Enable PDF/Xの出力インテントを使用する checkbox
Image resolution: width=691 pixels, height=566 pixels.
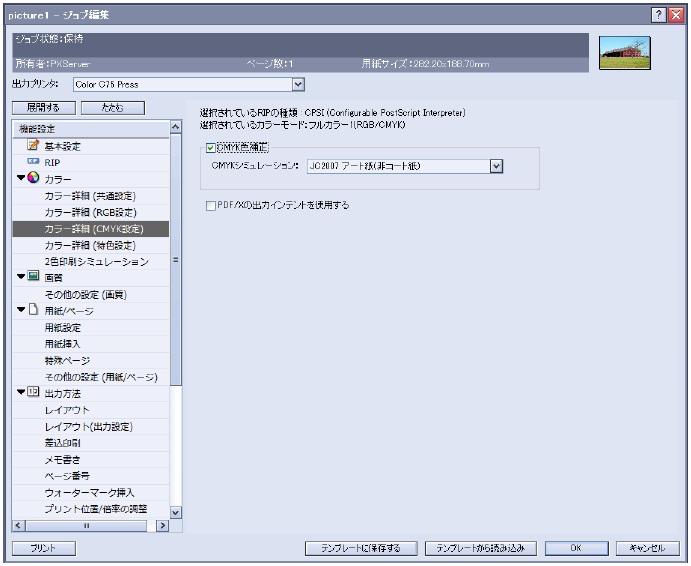pyautogui.click(x=210, y=205)
